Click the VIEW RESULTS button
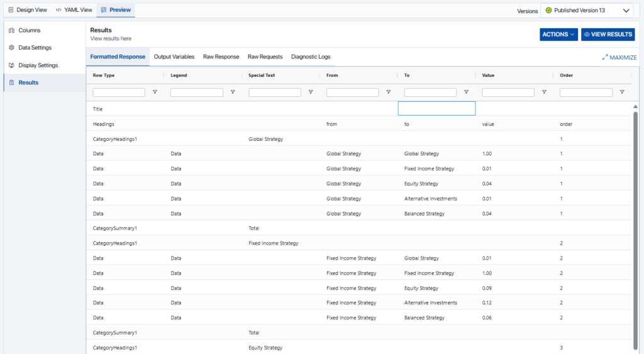 [608, 35]
